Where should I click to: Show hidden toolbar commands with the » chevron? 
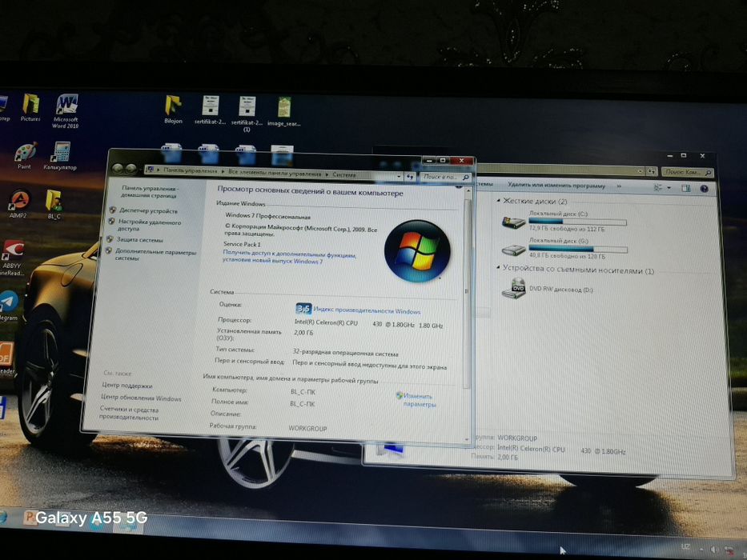[x=619, y=186]
